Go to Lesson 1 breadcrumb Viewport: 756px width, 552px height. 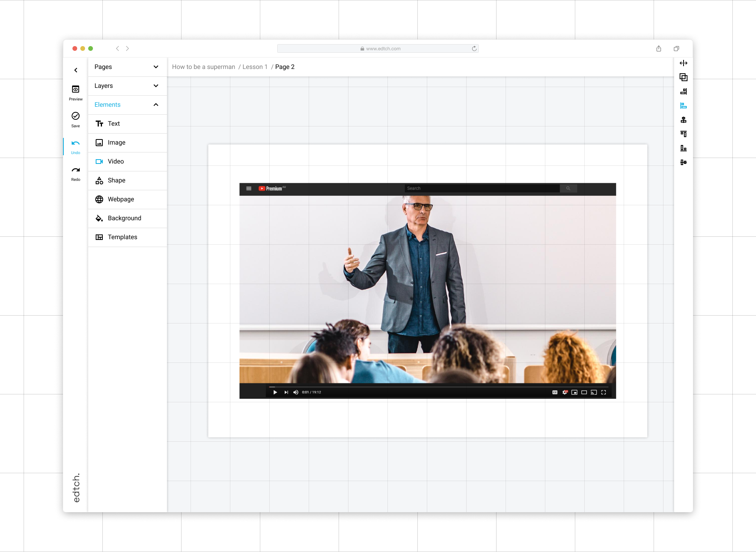click(255, 67)
